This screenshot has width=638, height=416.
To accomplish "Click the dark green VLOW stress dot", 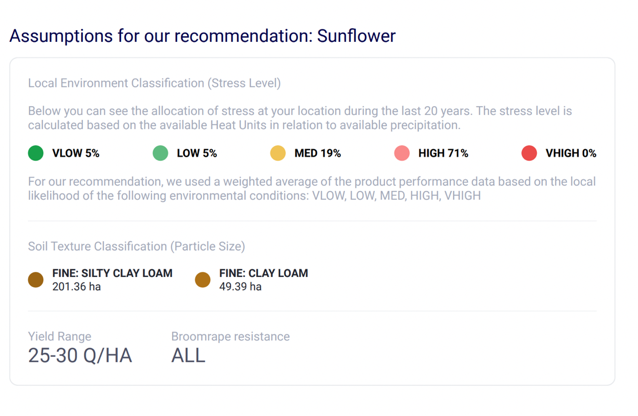I will pos(36,153).
